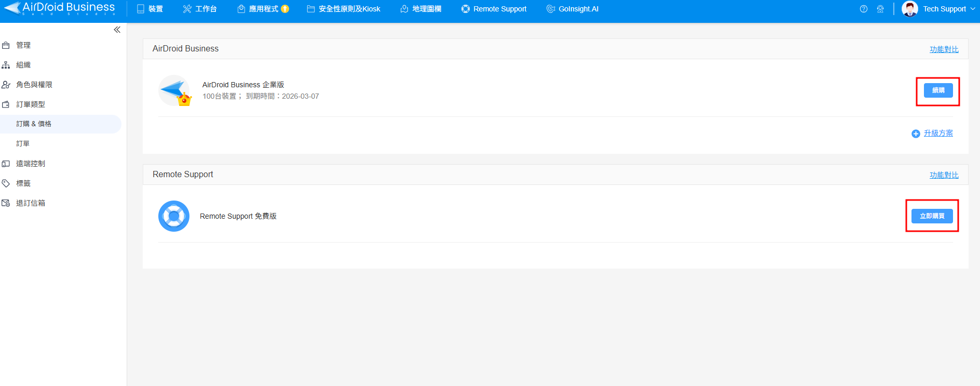Click the Remote Support 免費版 plan name
The image size is (980, 386).
[x=238, y=216]
